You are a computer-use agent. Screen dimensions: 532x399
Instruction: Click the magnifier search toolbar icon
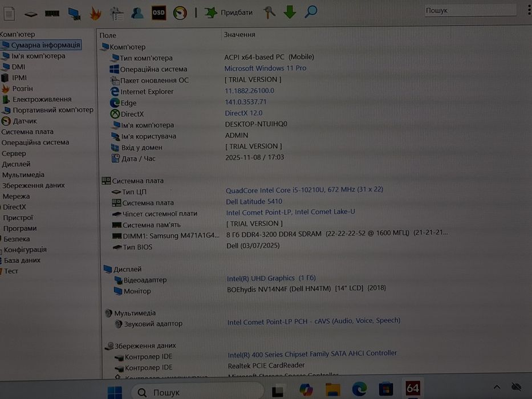311,11
